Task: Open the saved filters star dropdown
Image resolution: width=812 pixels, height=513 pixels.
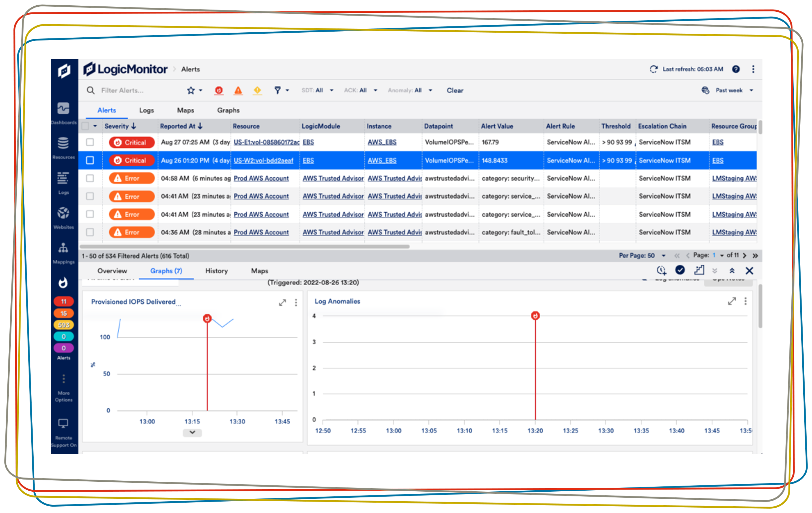Action: point(195,90)
